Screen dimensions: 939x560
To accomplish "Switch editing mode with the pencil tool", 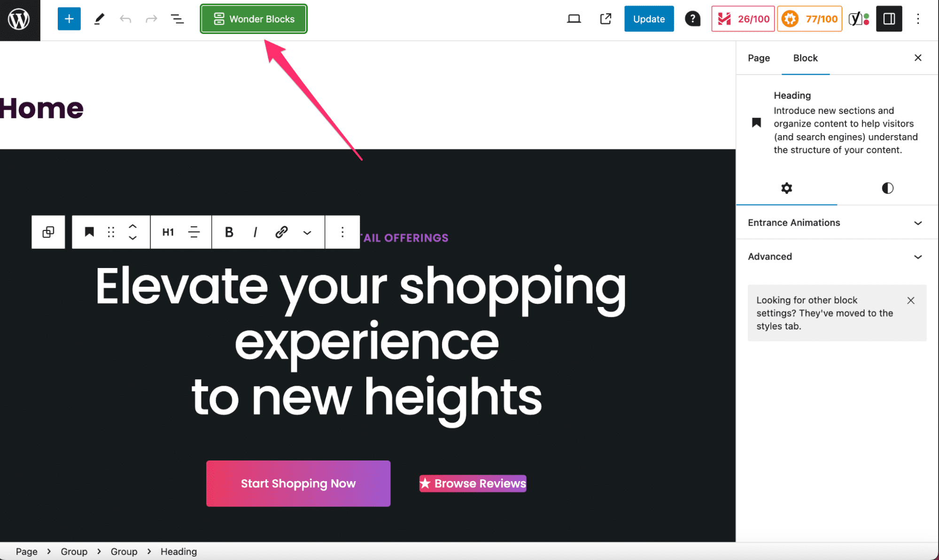I will pos(99,19).
